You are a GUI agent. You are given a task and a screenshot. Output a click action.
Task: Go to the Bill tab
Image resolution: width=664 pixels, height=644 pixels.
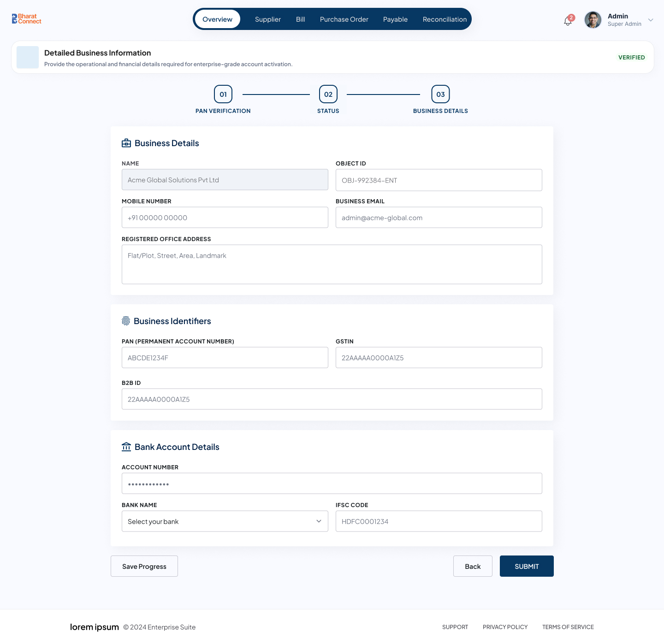pos(301,19)
